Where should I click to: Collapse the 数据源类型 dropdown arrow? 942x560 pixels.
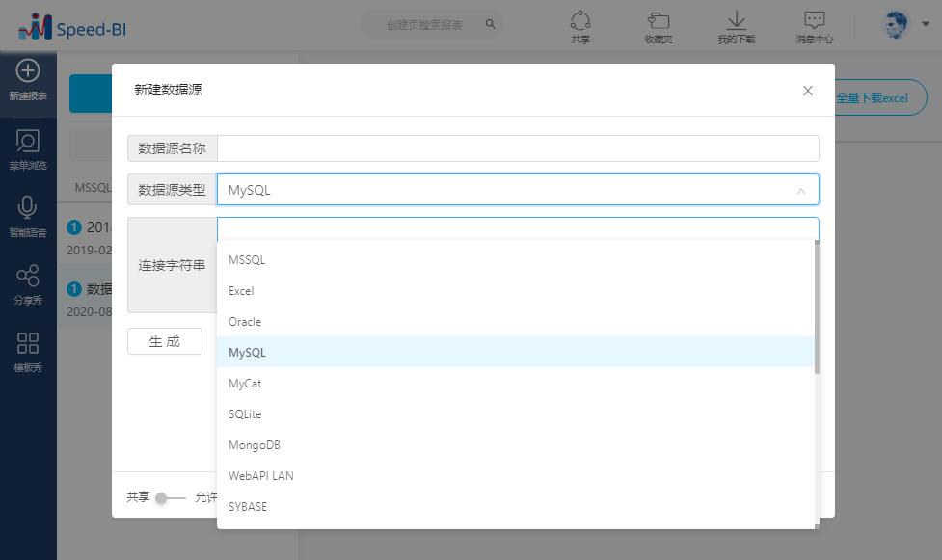800,191
